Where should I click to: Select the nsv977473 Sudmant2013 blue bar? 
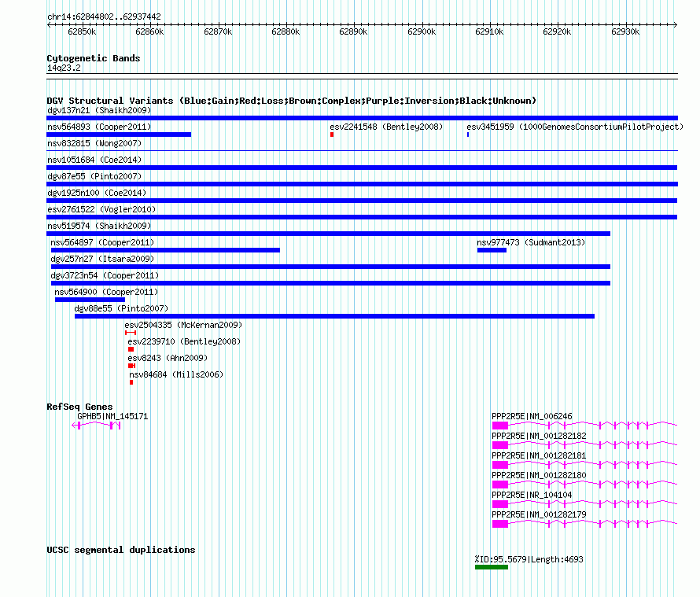(x=492, y=250)
